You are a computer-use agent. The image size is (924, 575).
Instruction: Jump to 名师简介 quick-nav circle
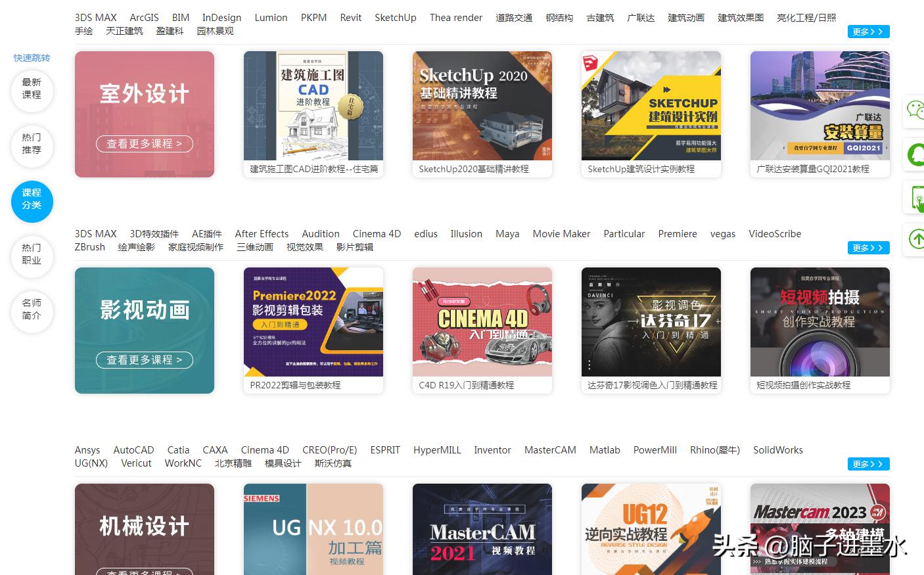[x=32, y=310]
